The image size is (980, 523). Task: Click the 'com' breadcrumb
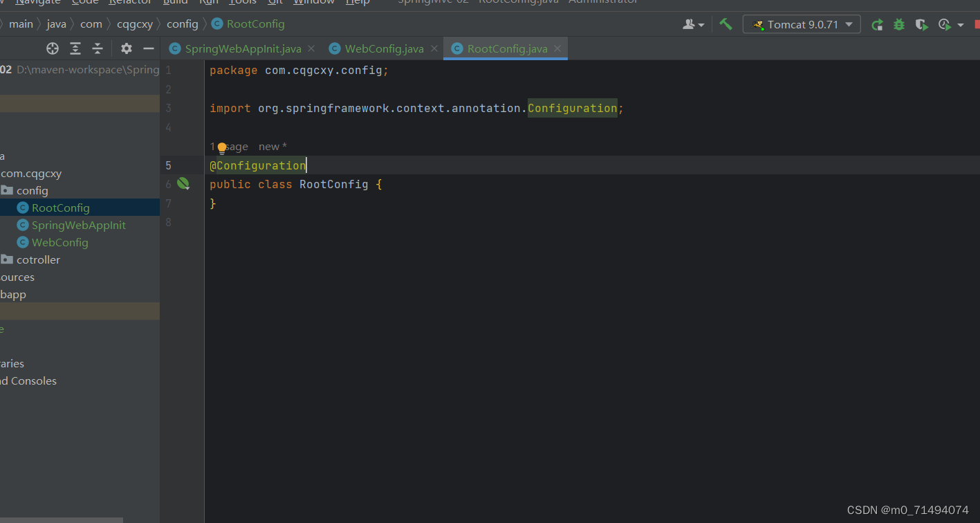point(91,24)
